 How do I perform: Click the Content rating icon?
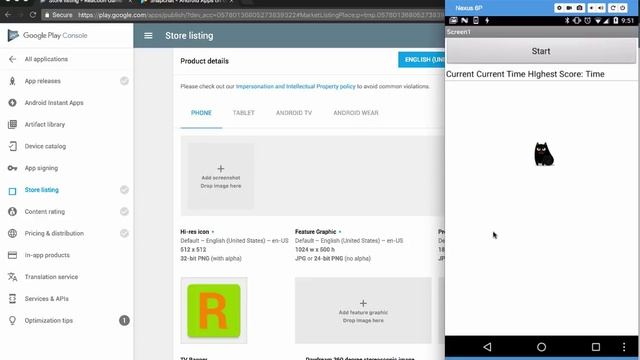(12, 211)
